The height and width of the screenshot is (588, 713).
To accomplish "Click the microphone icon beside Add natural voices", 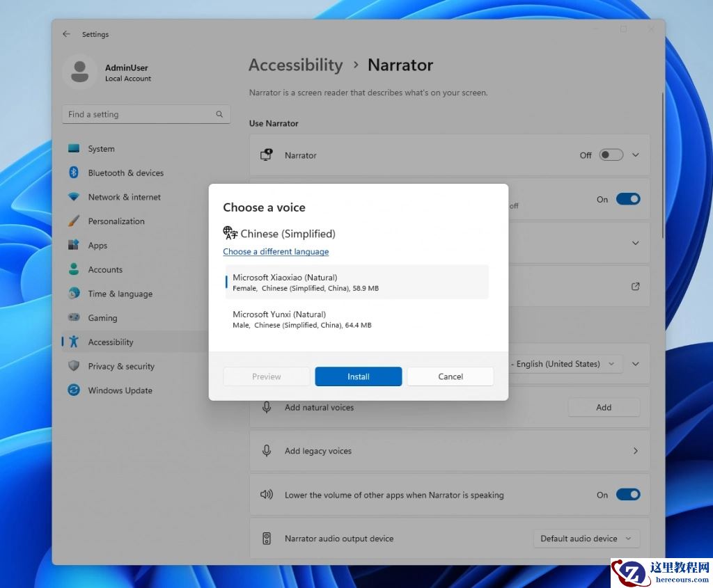I will click(x=267, y=407).
